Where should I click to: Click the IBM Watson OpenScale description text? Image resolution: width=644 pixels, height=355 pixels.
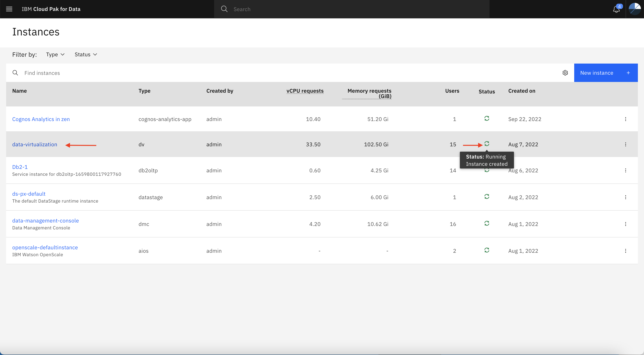click(x=38, y=255)
